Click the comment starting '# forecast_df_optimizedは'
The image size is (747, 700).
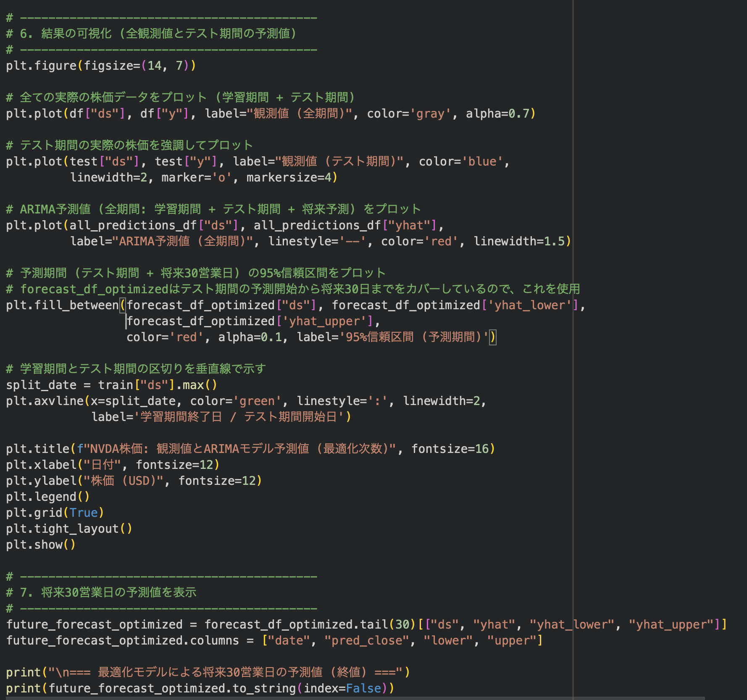(x=293, y=289)
